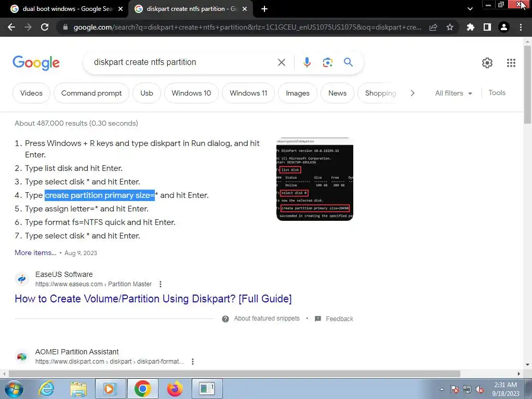The height and width of the screenshot is (399, 532).
Task: Click About featured snippets help icon
Action: pos(225,319)
